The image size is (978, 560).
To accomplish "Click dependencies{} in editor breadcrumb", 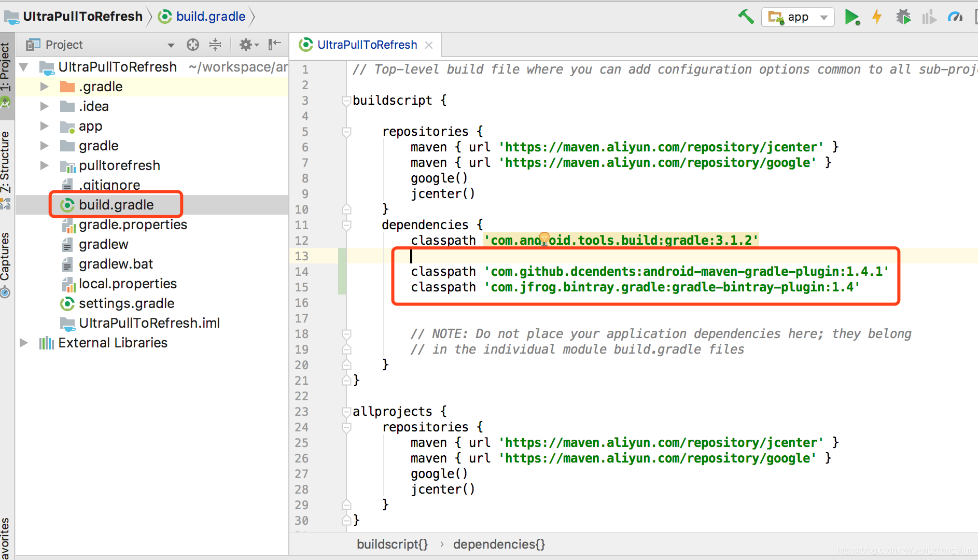I will click(x=499, y=544).
